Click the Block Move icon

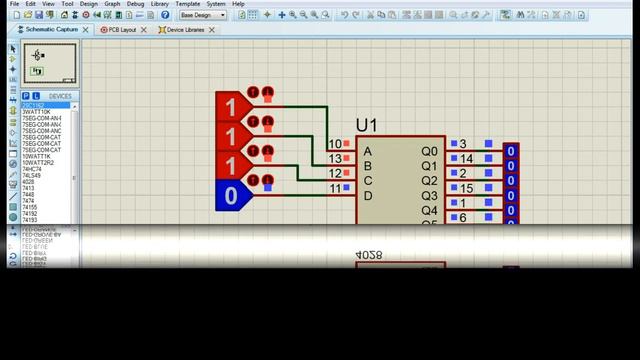tap(417, 15)
